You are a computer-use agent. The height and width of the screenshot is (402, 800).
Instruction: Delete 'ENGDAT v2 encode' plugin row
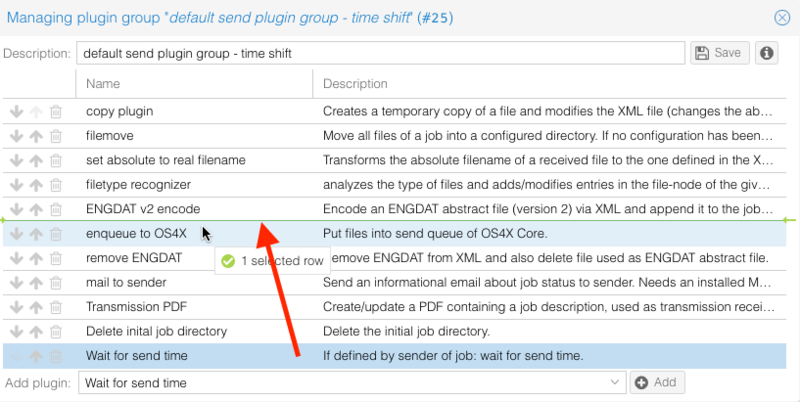click(56, 209)
